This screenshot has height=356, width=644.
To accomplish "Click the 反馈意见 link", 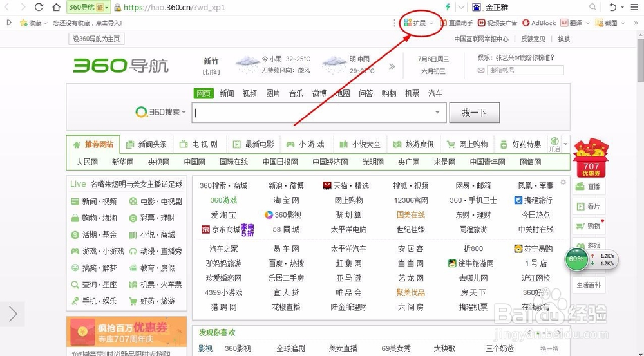I will (533, 39).
